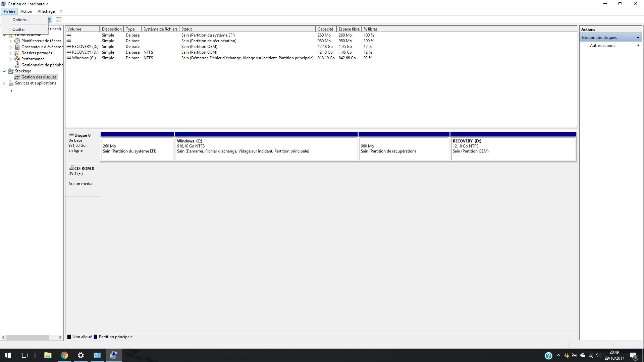Sort by the % libres column header
Viewport: 644px width, 362px height.
(371, 29)
